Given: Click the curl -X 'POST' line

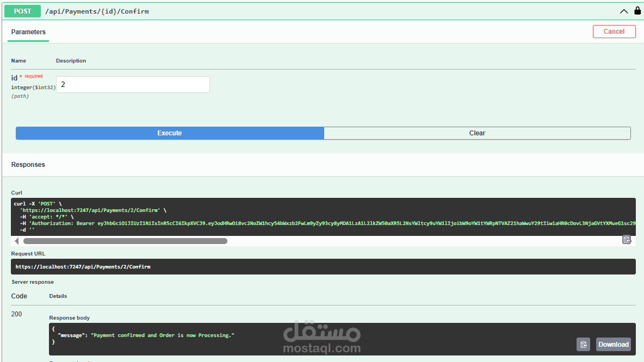Looking at the screenshot, I should [38, 204].
